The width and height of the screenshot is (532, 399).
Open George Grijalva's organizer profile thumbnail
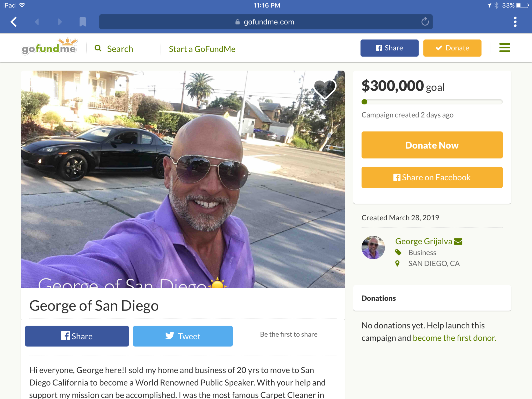(373, 247)
